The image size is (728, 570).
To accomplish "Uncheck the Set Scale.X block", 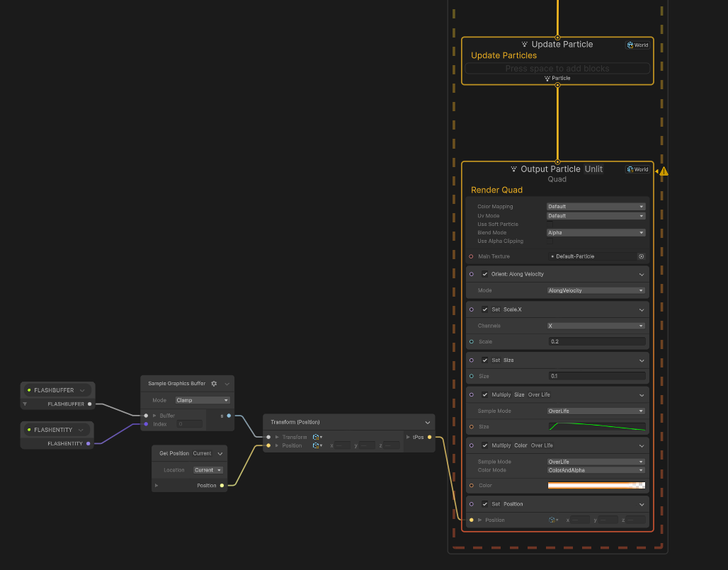I will [x=485, y=309].
